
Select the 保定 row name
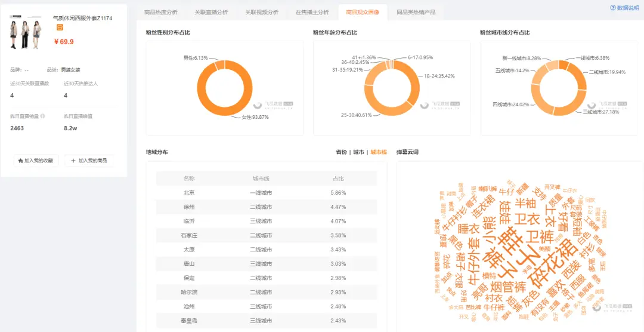click(x=189, y=278)
